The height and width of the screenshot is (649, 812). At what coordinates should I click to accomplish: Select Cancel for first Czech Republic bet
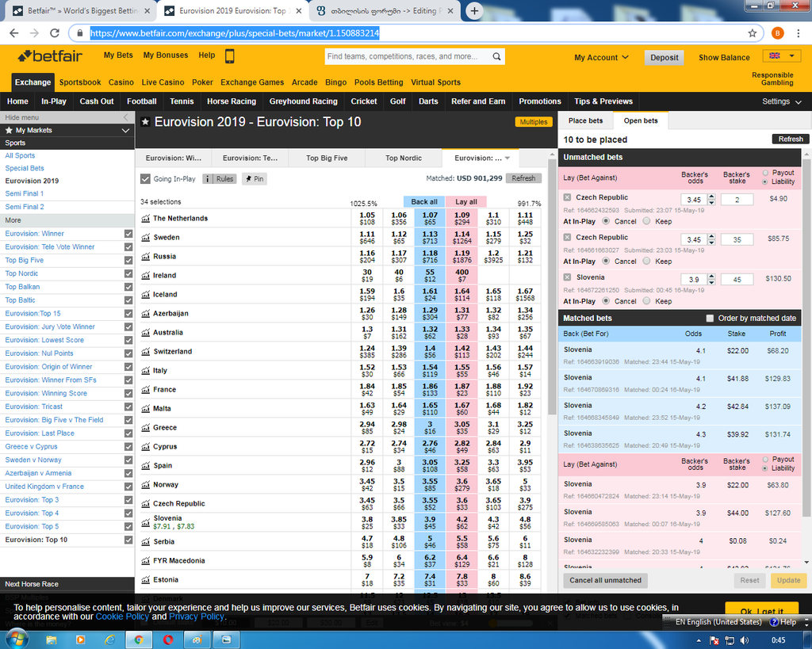point(606,222)
